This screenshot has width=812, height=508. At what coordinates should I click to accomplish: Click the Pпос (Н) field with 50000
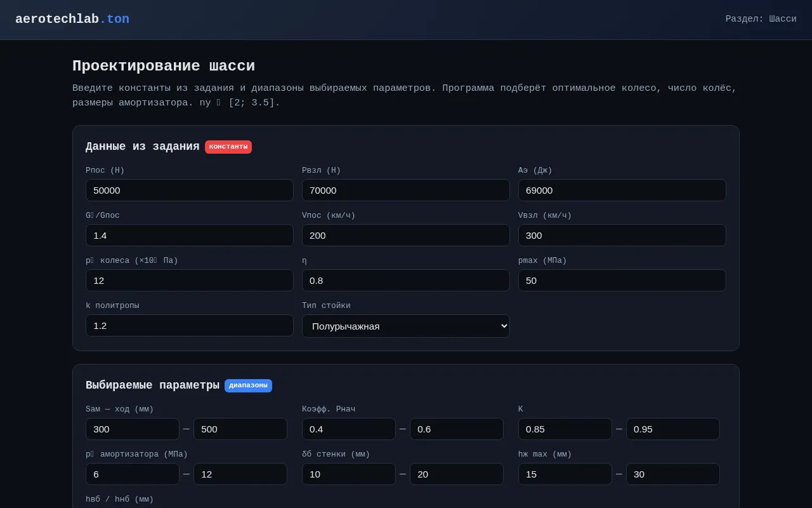point(190,190)
